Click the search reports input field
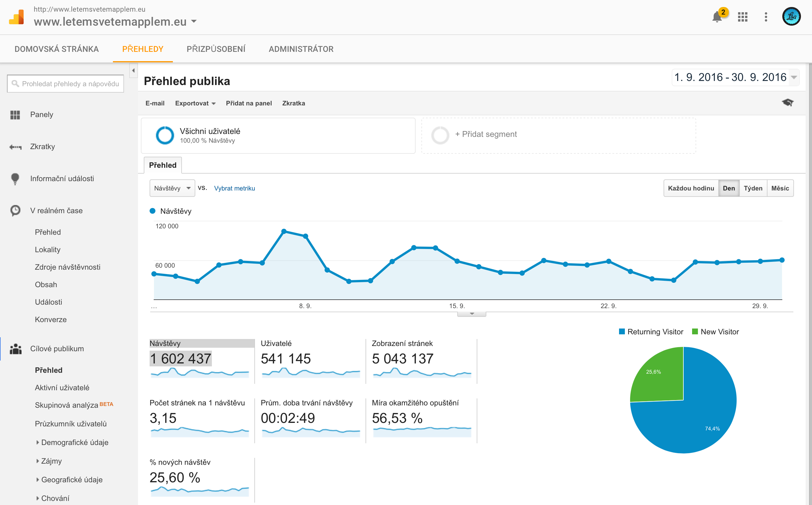The image size is (812, 505). [66, 84]
